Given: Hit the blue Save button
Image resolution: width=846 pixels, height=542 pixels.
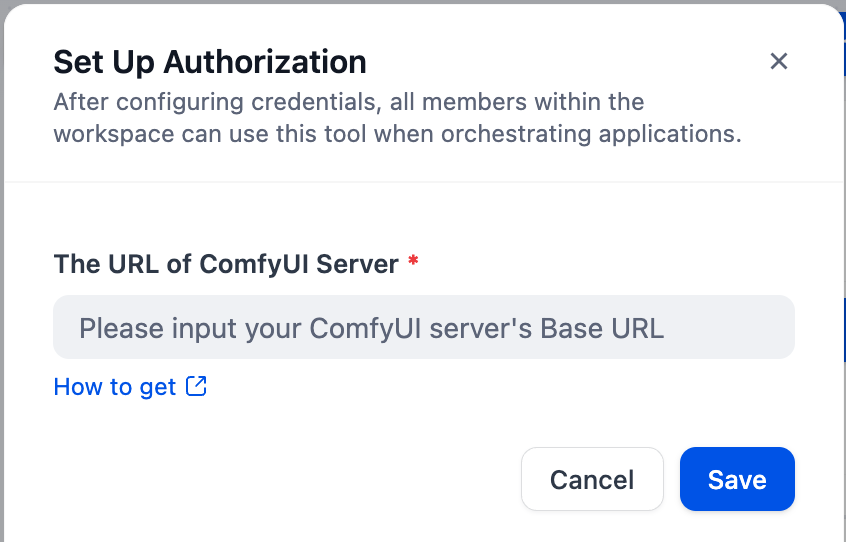Looking at the screenshot, I should coord(737,479).
